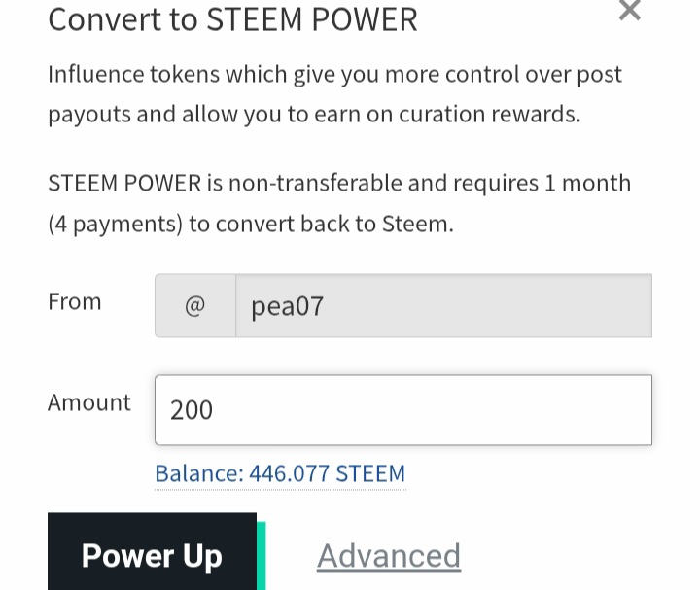The image size is (700, 590).
Task: Use the Balance: 446.077 STEEM link
Action: click(x=280, y=473)
